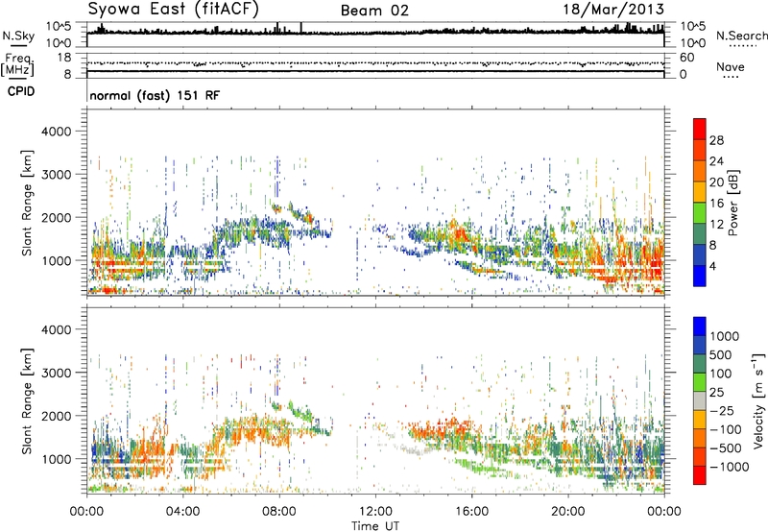Viewport: 768px width, 532px height.
Task: Click the '04:00' time axis tick label
Action: pos(182,512)
